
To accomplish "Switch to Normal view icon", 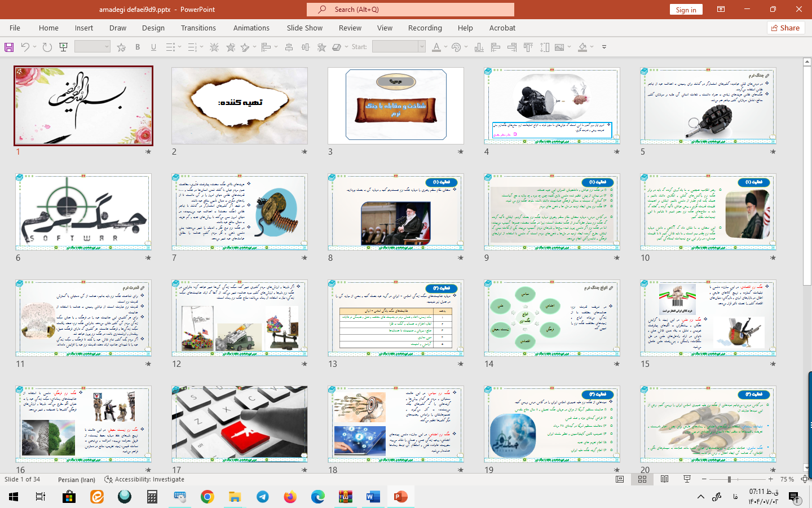I will point(620,479).
